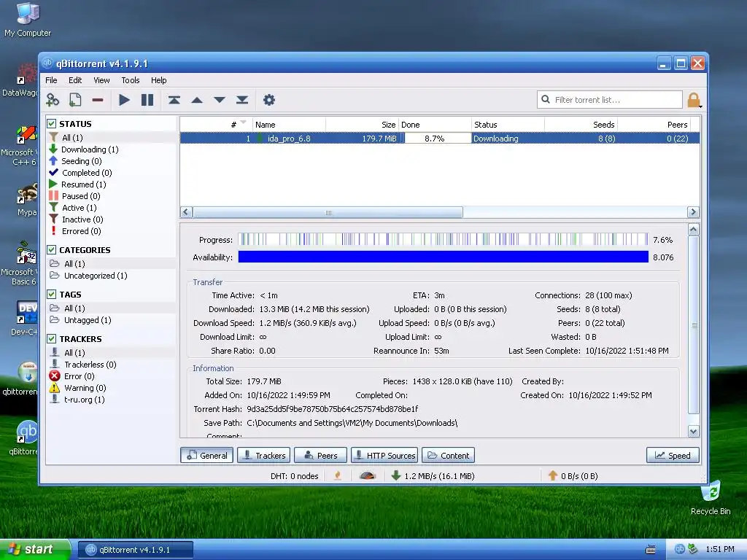Switch to the Peers tab
This screenshot has height=560, width=747.
click(321, 455)
